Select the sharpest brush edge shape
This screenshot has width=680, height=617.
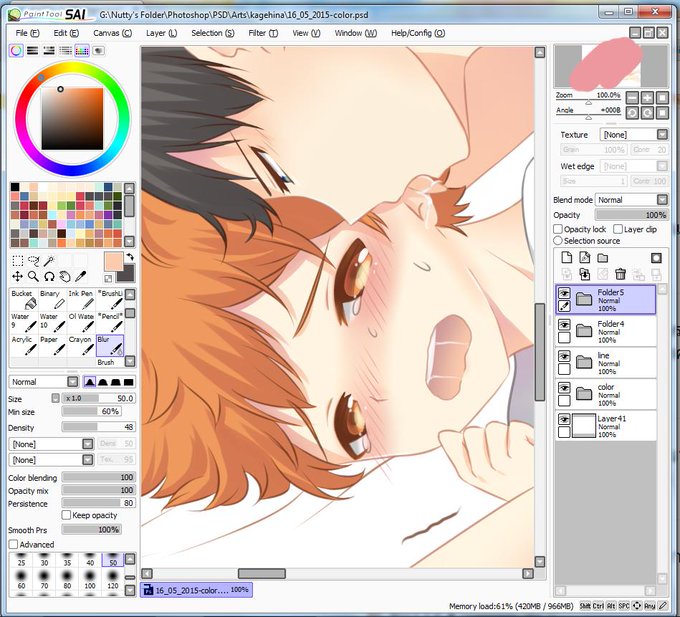pyautogui.click(x=90, y=382)
